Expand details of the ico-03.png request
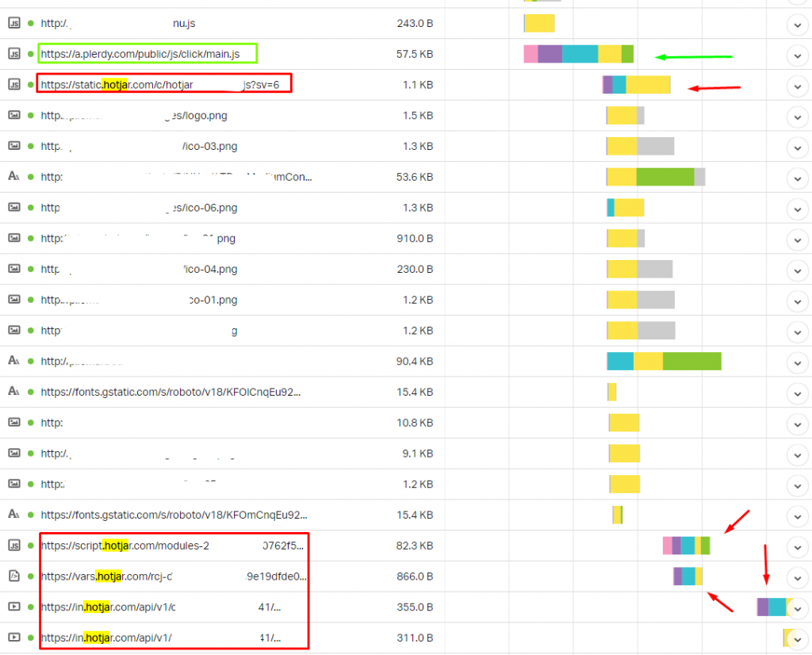The width and height of the screenshot is (812, 655). [x=797, y=147]
